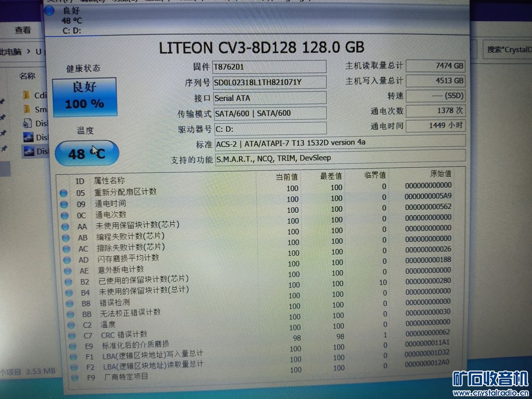Click the status orb of attribute C2
Viewport: 532px width, 399px height.
click(x=71, y=325)
